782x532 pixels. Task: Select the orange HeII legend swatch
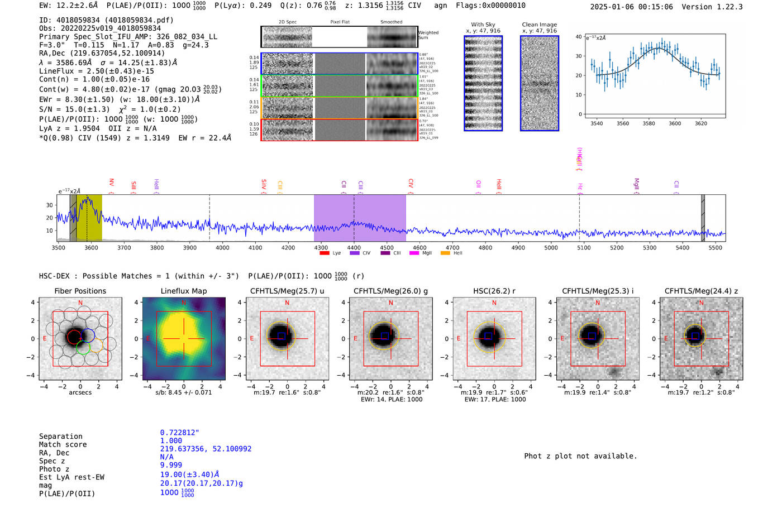click(445, 253)
